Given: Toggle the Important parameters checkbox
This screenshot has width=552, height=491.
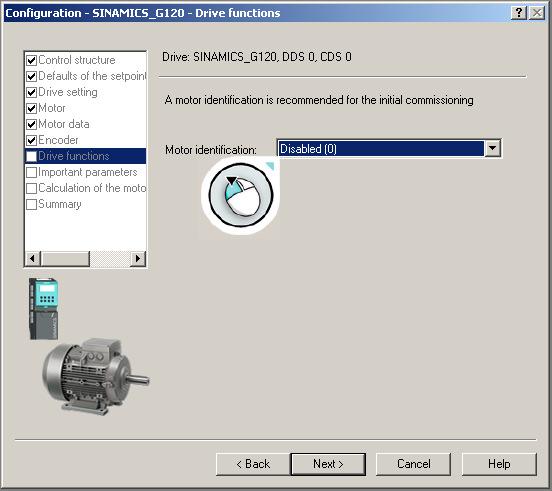Looking at the screenshot, I should point(32,172).
